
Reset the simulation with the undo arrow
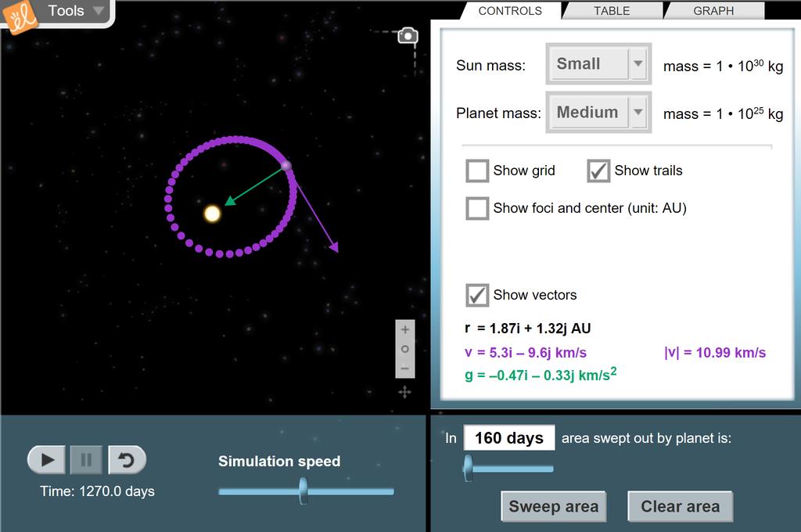[127, 460]
